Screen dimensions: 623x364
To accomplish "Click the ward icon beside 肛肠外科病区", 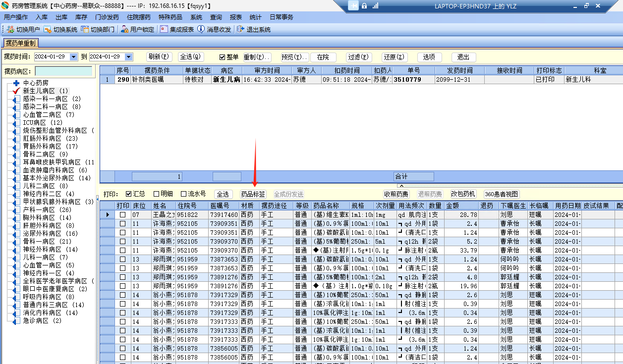I will 16,139.
